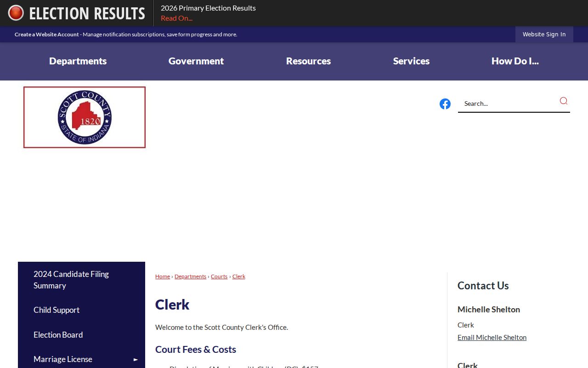Go to Departments breadcrumb link

pos(190,276)
